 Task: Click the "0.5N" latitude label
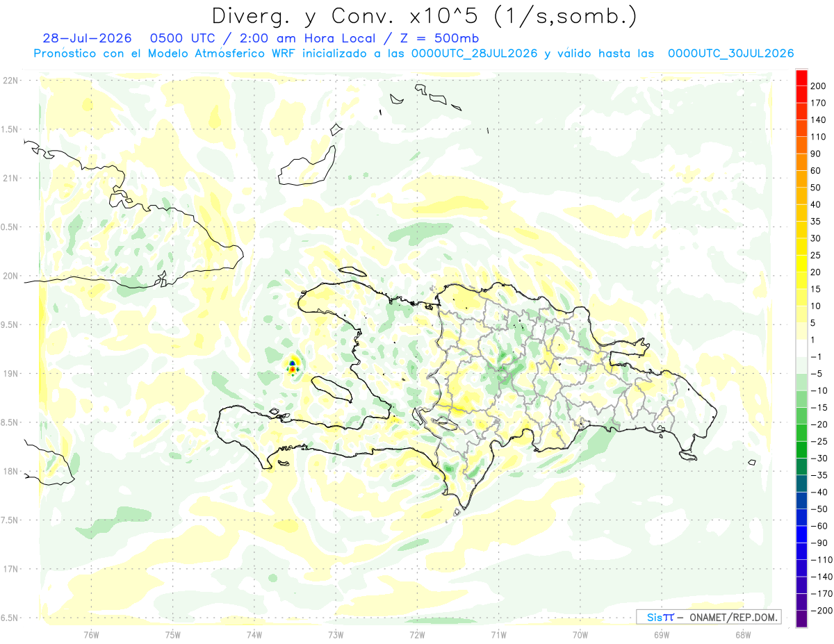[10, 227]
